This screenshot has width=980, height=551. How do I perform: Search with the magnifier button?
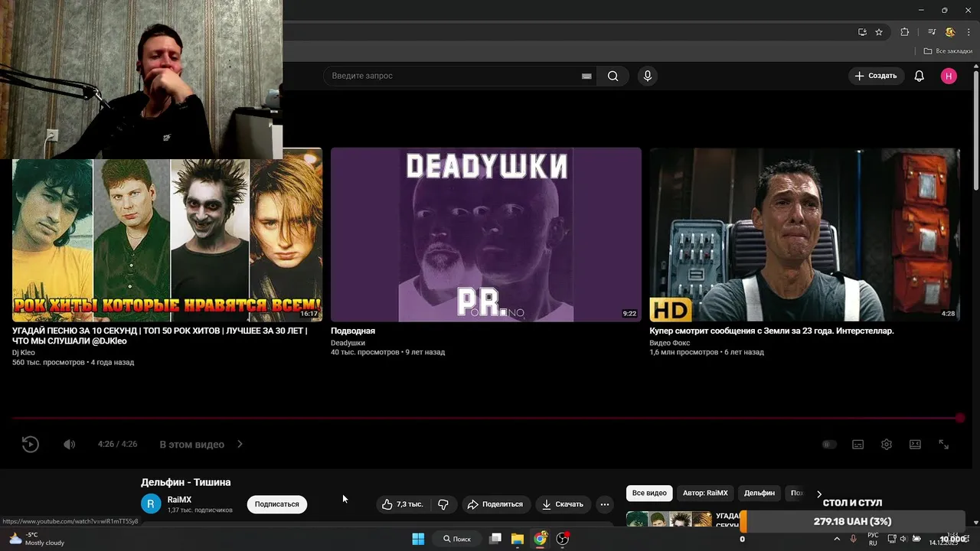coord(612,76)
